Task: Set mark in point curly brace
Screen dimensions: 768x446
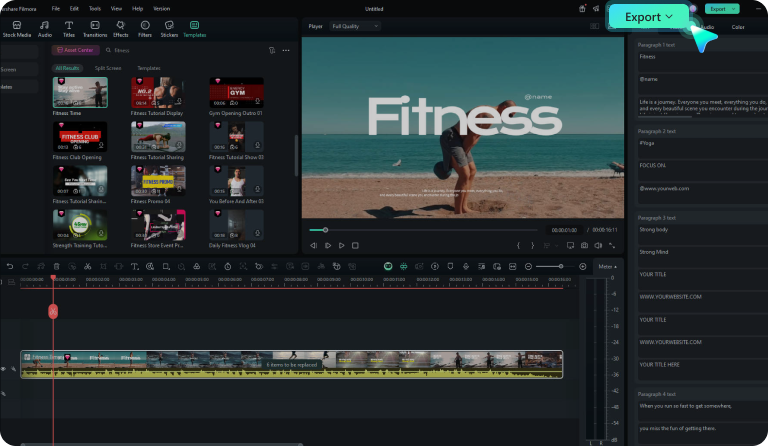Action: [518, 245]
